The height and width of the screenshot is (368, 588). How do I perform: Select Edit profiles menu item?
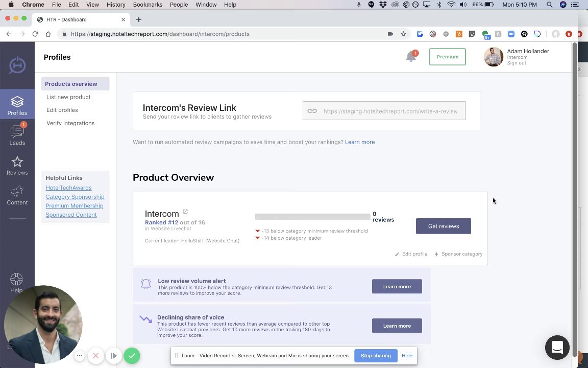click(62, 110)
